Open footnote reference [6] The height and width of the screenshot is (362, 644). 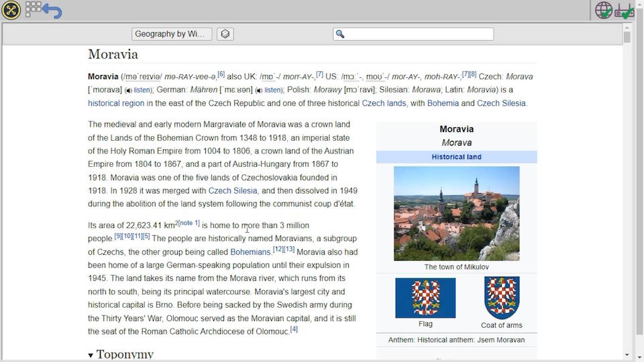[221, 74]
